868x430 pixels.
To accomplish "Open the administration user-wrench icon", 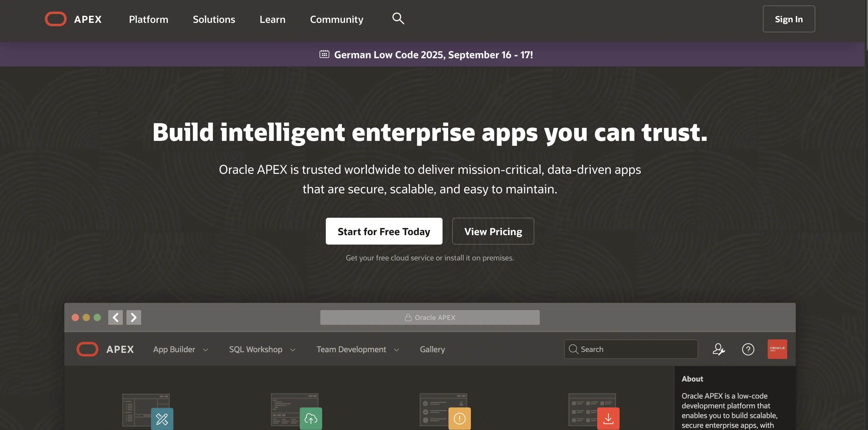I will pyautogui.click(x=718, y=349).
